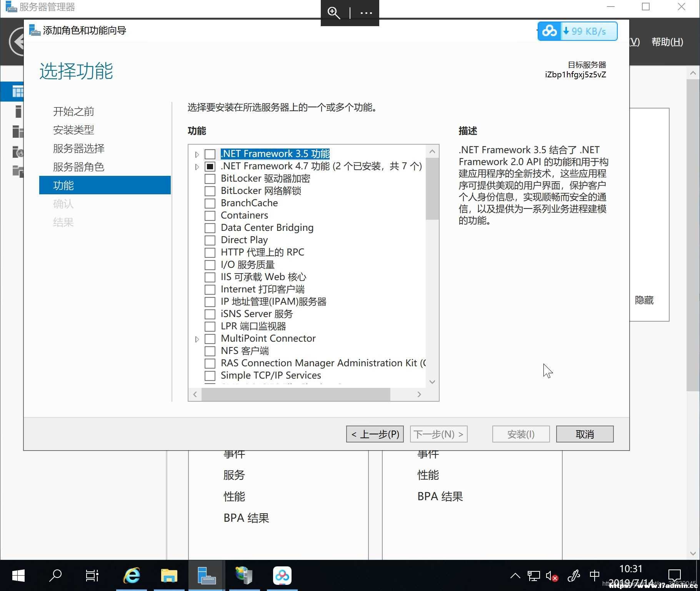Click the feature list vertical scrollbar thumb
Viewport: 700px width, 591px height.
tap(432, 189)
